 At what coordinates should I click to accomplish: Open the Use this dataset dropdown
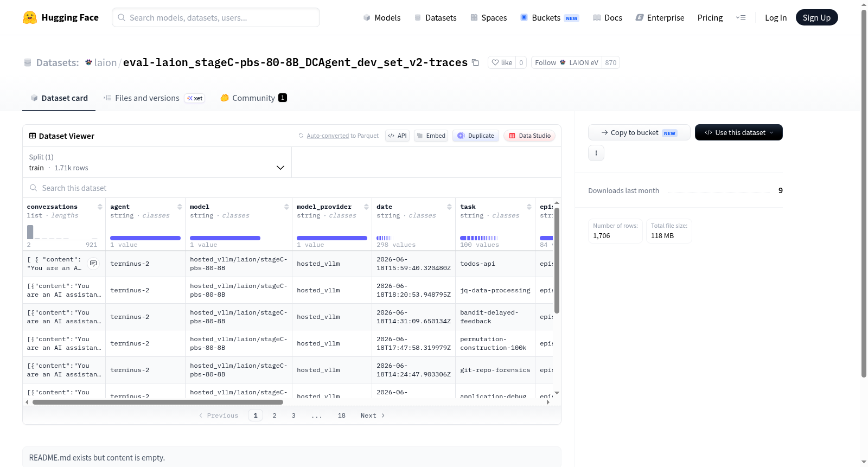pyautogui.click(x=738, y=132)
